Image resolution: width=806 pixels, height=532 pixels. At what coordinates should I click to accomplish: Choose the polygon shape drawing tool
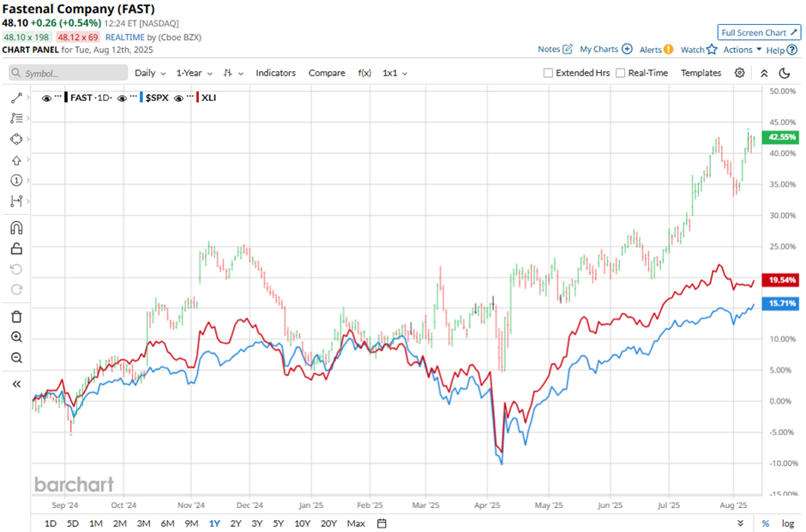(16, 139)
